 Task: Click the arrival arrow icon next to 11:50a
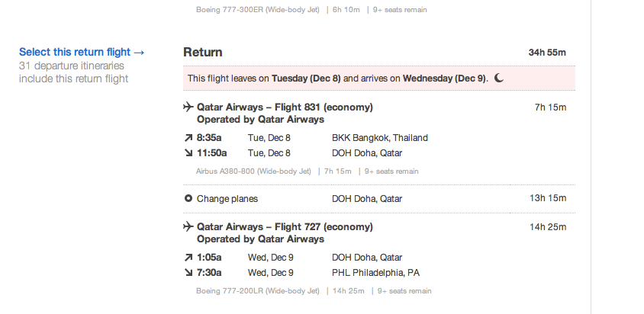[x=188, y=153]
